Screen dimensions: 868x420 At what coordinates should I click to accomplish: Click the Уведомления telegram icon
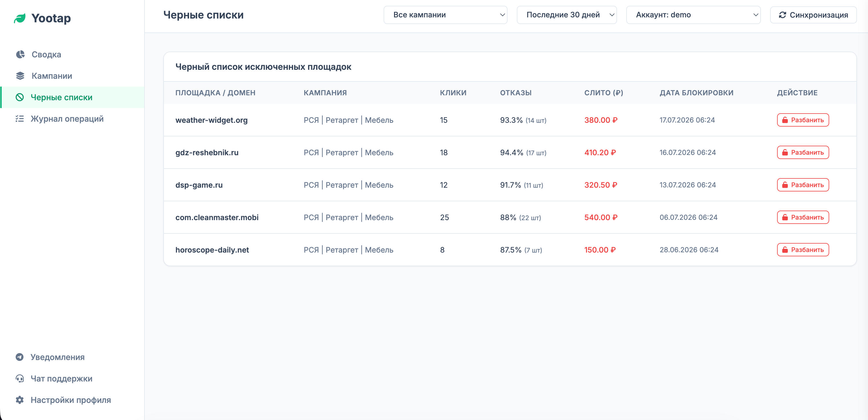tap(20, 357)
